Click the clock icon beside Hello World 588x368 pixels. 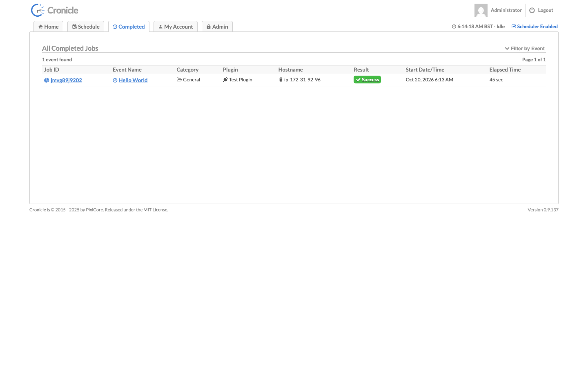point(115,81)
